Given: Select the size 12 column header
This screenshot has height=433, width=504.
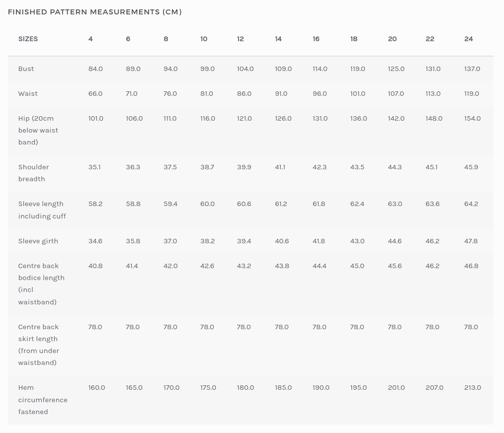Looking at the screenshot, I should [241, 39].
